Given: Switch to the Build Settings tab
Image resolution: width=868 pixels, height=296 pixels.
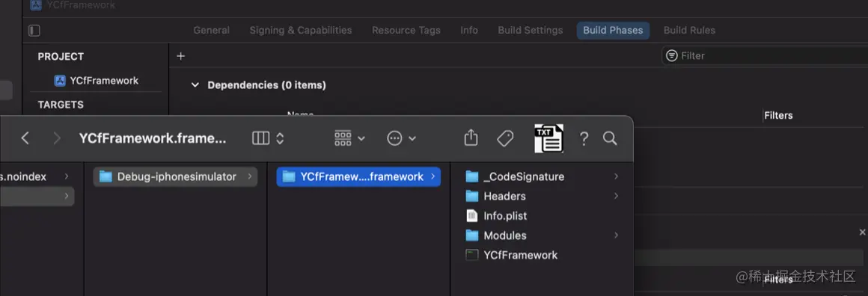Looking at the screenshot, I should point(531,31).
